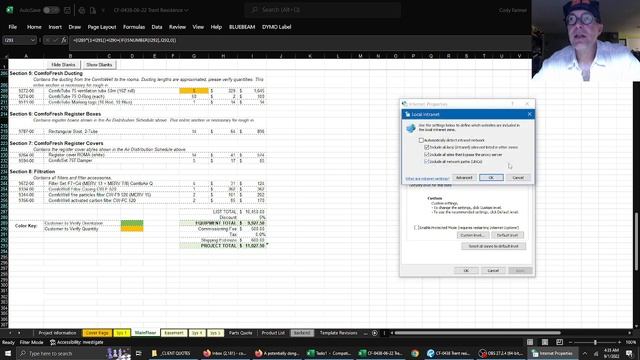
Task: Click the help question mark in Internet Properties
Action: 512,104
